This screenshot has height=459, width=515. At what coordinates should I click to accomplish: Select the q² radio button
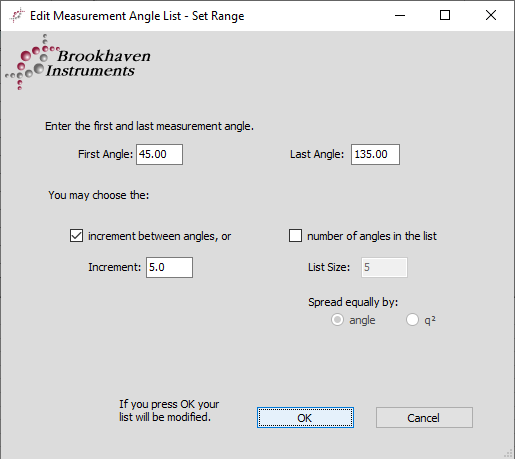(x=412, y=320)
